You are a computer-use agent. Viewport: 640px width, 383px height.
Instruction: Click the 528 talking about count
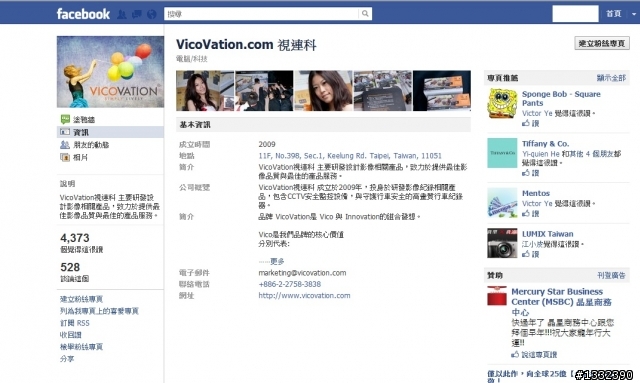pyautogui.click(x=70, y=267)
